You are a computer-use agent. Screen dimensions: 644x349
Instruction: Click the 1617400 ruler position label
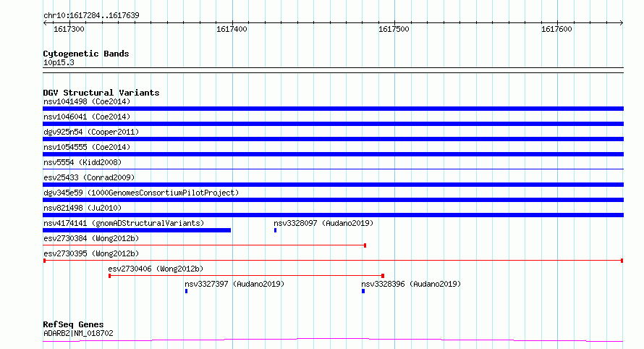pyautogui.click(x=232, y=29)
